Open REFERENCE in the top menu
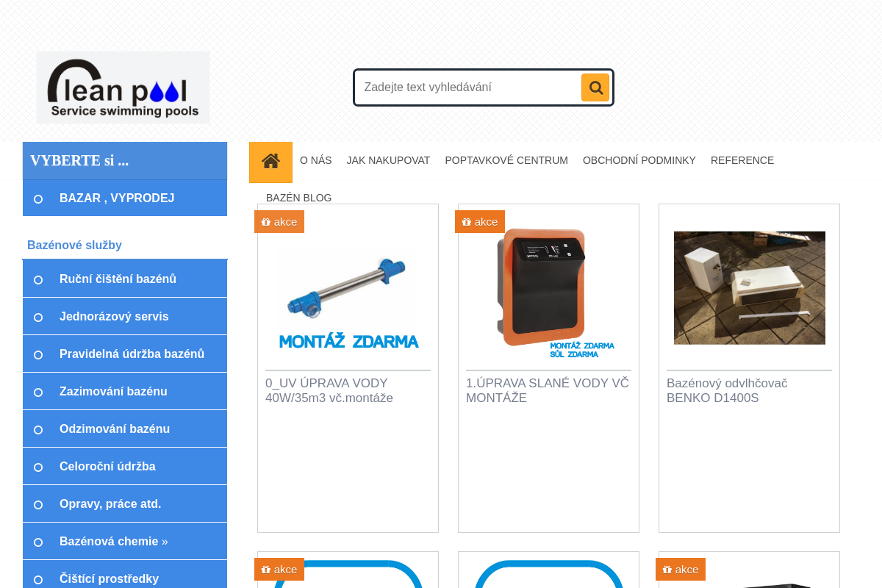Image resolution: width=882 pixels, height=588 pixels. 742,160
